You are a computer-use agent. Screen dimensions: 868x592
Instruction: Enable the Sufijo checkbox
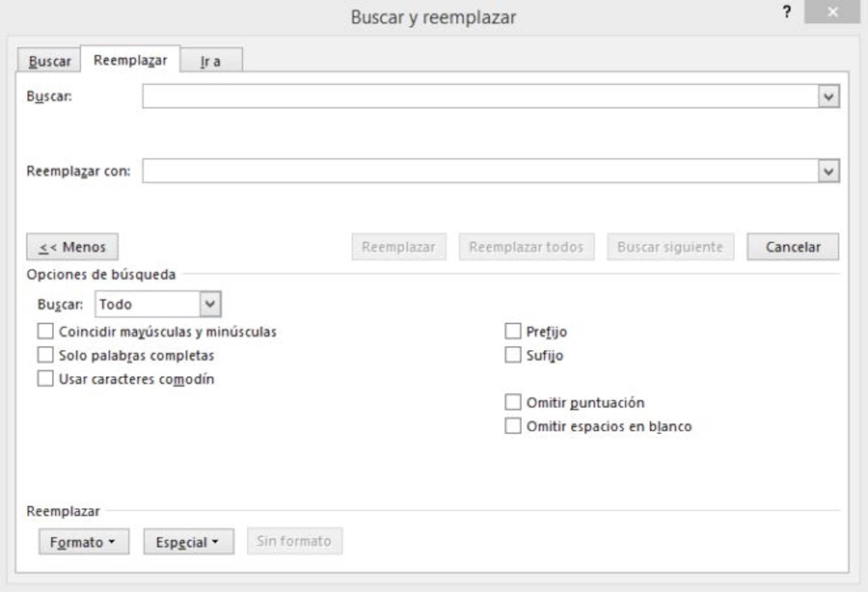[513, 355]
